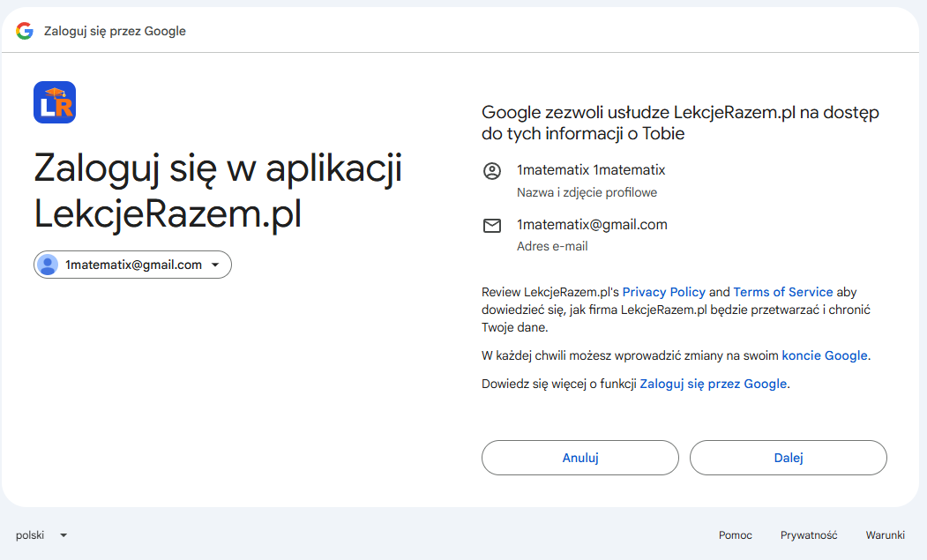Open the Terms of Service link
927x560 pixels.
pos(782,292)
